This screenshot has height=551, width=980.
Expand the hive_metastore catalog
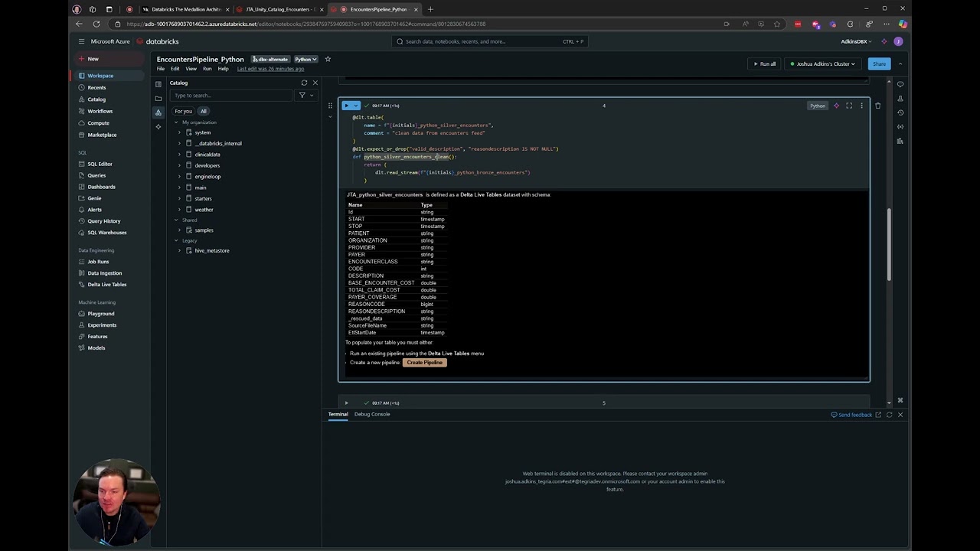click(x=179, y=250)
